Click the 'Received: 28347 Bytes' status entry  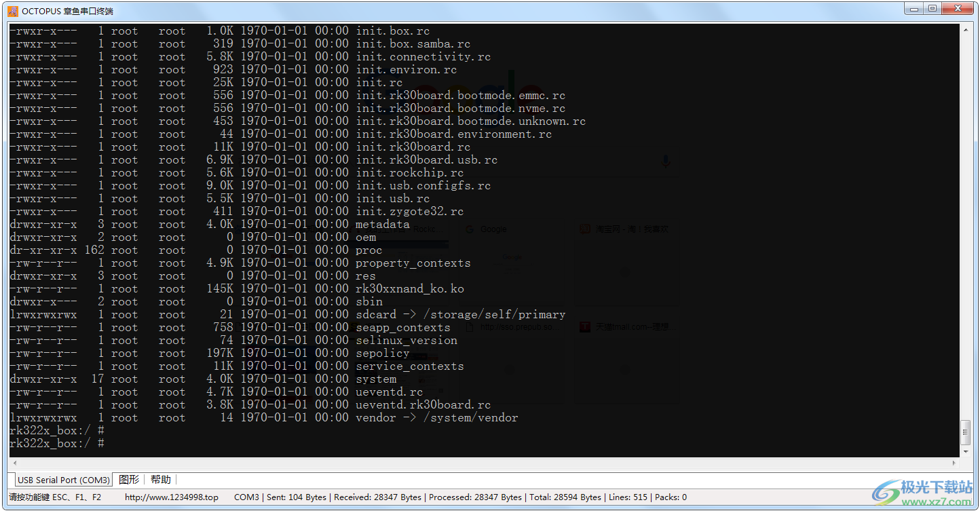click(x=377, y=497)
